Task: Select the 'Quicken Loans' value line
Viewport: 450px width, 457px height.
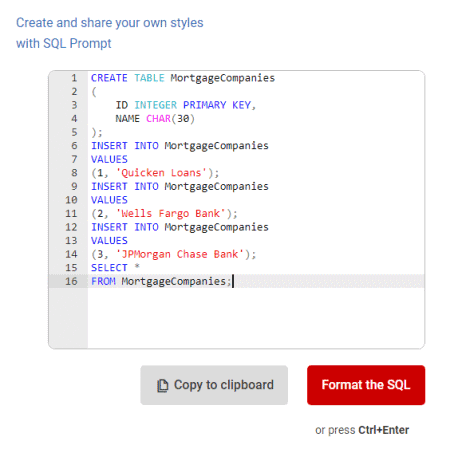Action: (x=155, y=173)
